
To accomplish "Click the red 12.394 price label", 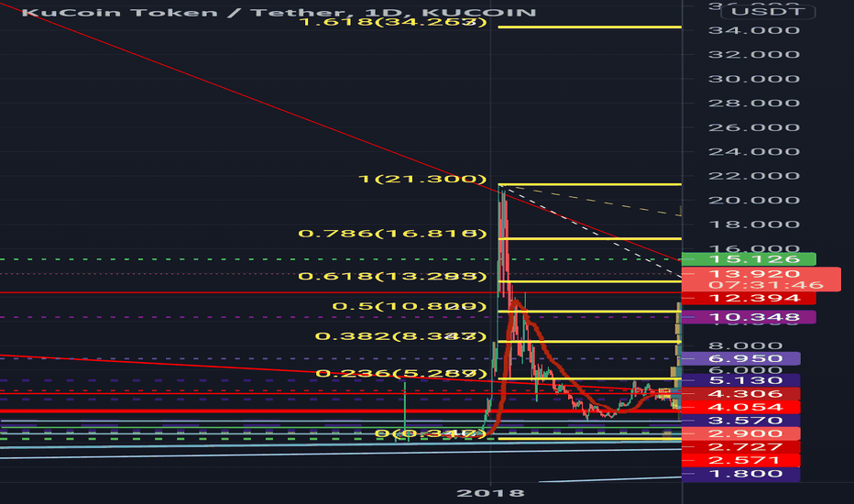I will [749, 298].
